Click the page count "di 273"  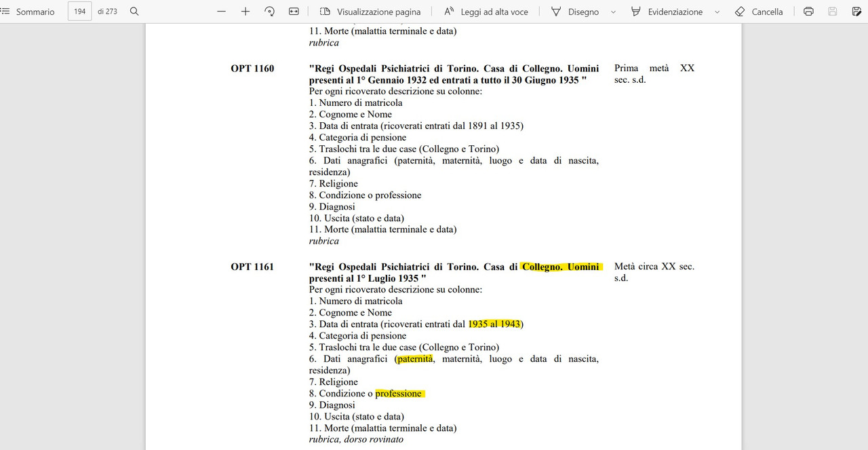pos(107,12)
